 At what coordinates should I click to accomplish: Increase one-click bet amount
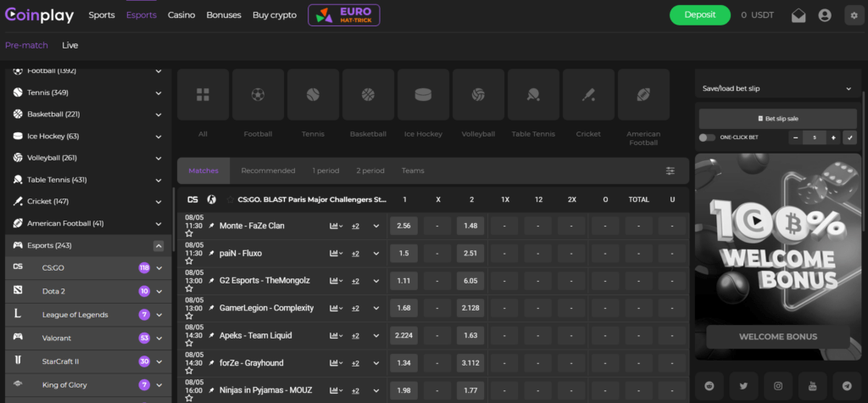833,137
